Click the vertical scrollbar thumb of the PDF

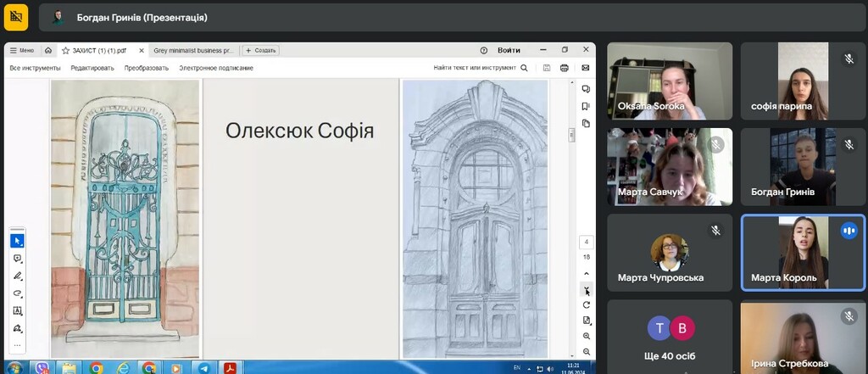(x=572, y=134)
